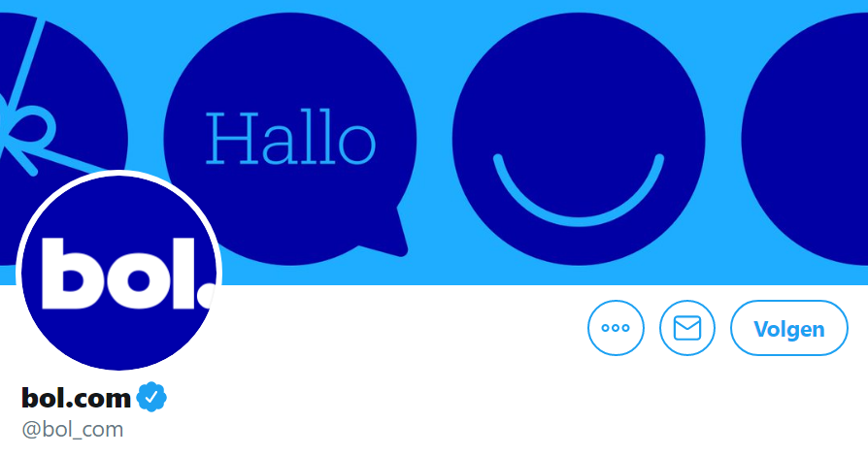Click the envelope message icon
868x456 pixels.
tap(687, 328)
